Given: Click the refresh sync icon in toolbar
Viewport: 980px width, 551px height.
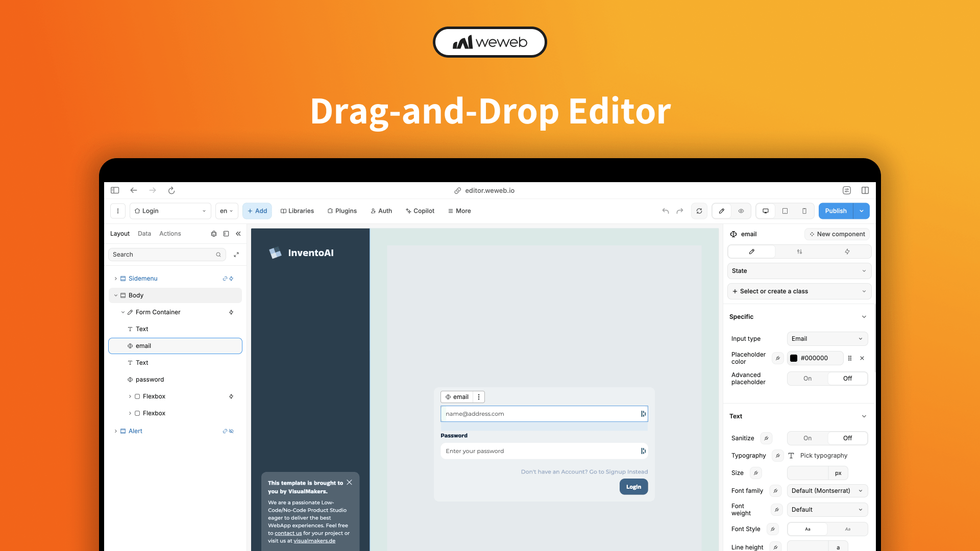Looking at the screenshot, I should [x=699, y=211].
